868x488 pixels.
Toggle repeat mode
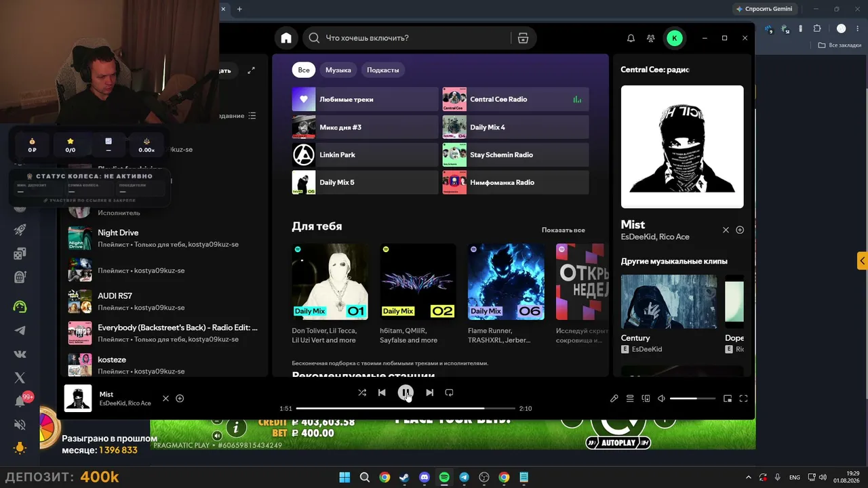(x=449, y=392)
